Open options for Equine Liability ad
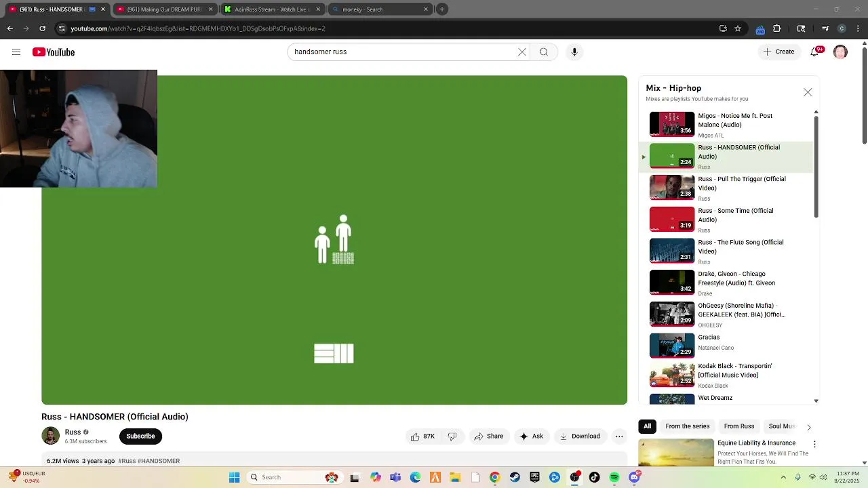This screenshot has width=868, height=488. tap(814, 445)
